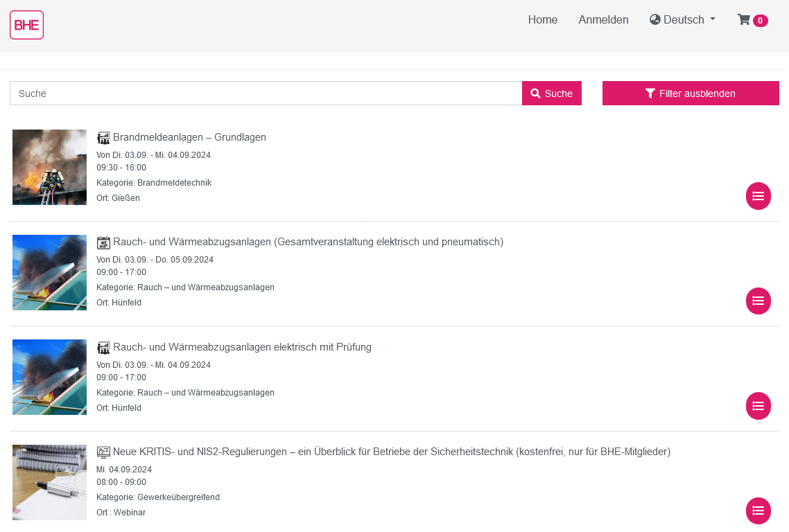Click the funnel icon on Filter ausblenden

coord(650,93)
